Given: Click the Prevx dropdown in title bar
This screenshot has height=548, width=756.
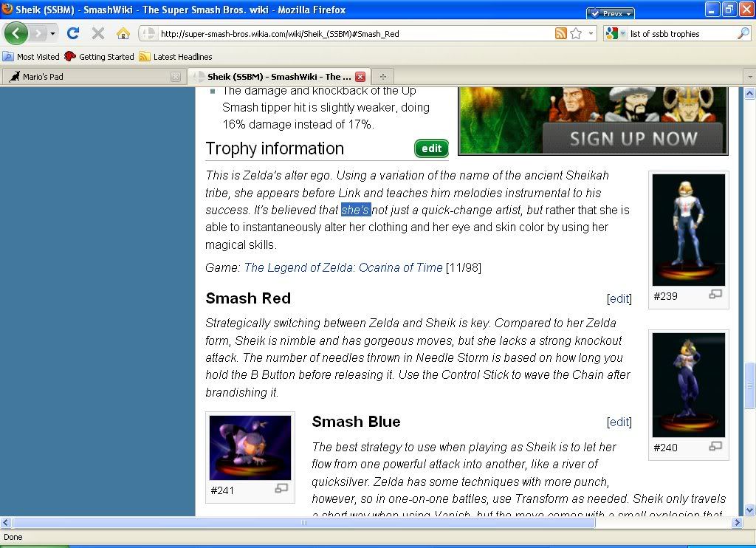Looking at the screenshot, I should click(x=611, y=13).
